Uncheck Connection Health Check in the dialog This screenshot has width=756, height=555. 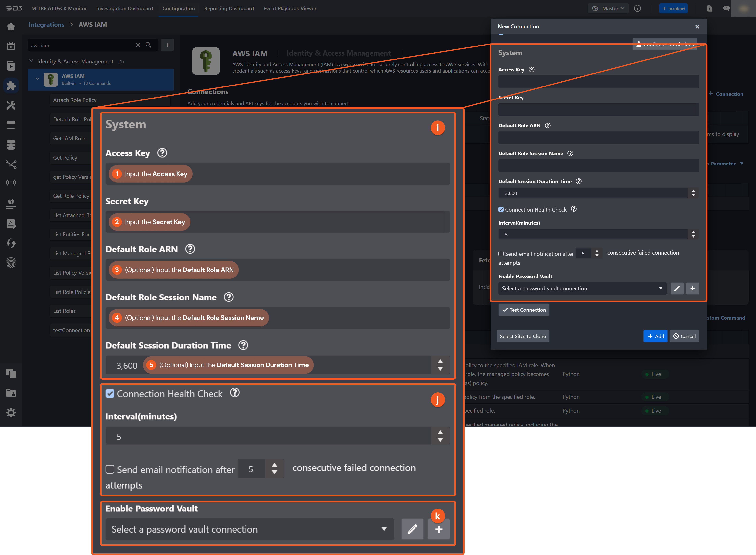[x=501, y=209]
